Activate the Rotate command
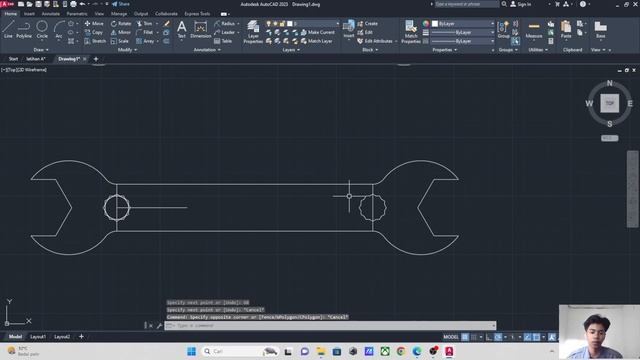The image size is (640, 360). (121, 24)
